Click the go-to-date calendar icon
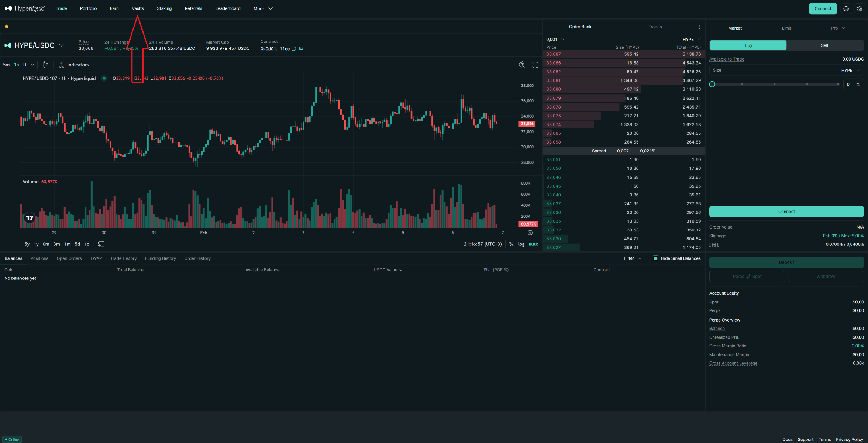The width and height of the screenshot is (868, 443). 101,244
